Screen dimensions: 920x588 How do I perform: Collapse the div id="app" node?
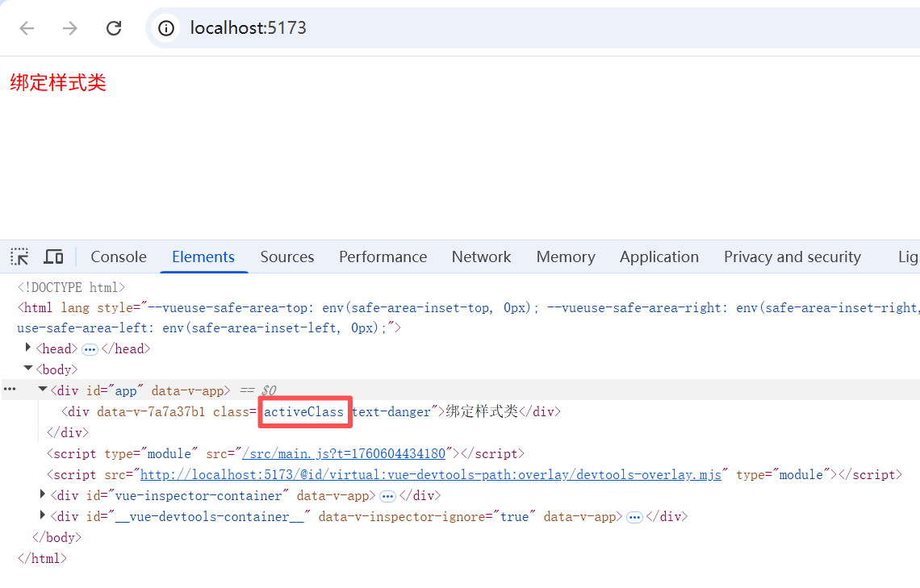pyautogui.click(x=42, y=390)
